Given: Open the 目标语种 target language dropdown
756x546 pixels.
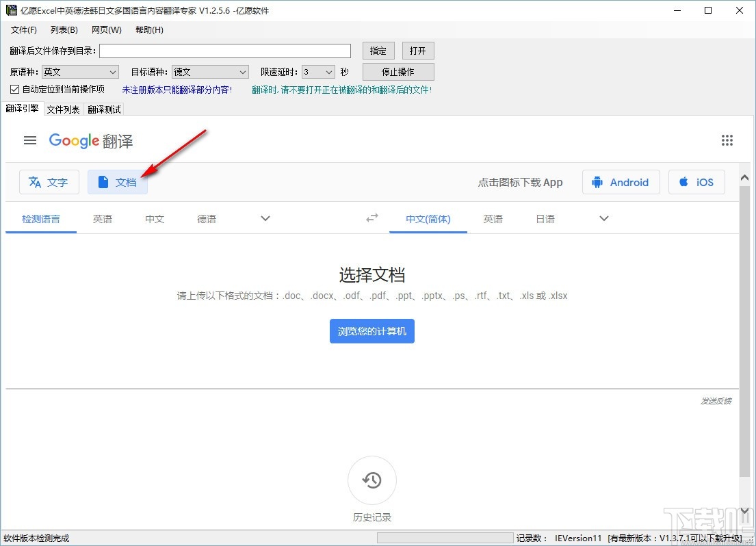Looking at the screenshot, I should (243, 71).
